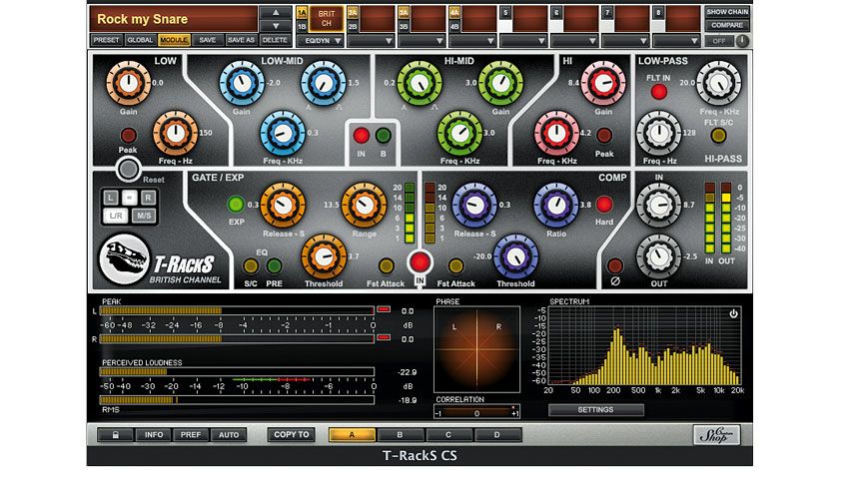Select the L channel button

pos(111,198)
